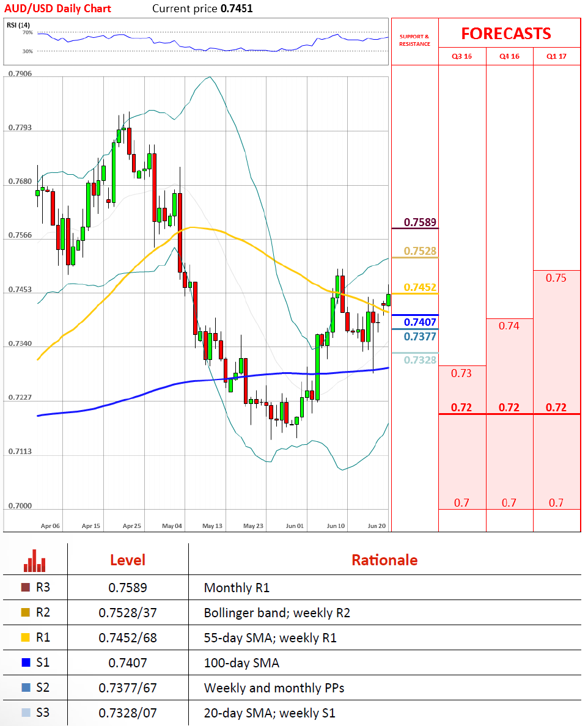Click the Level table header

pyautogui.click(x=128, y=560)
